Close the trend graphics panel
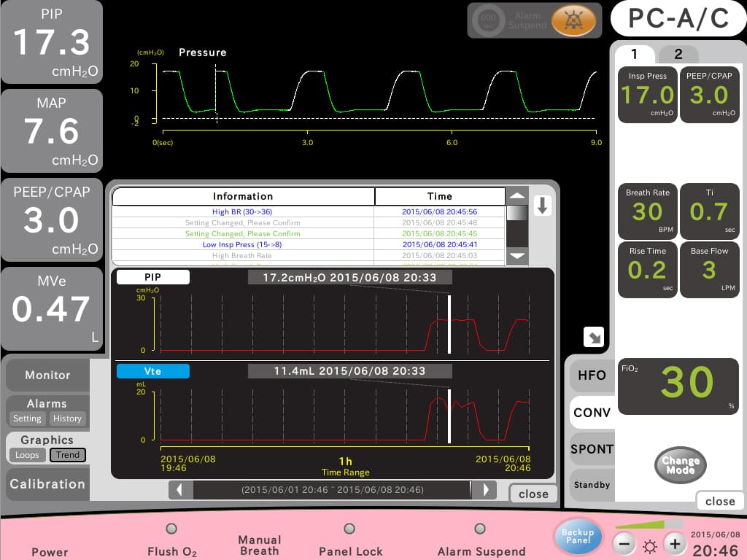 pyautogui.click(x=533, y=494)
